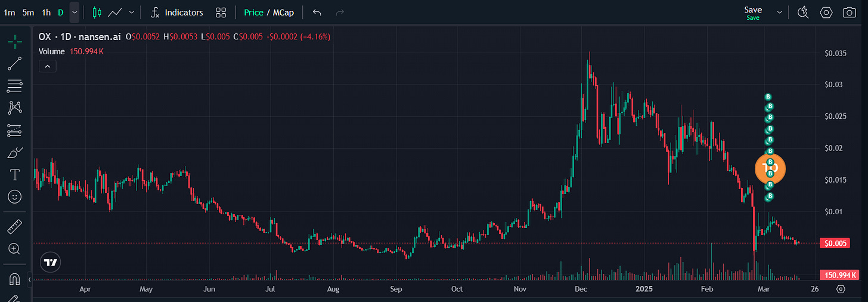Viewport: 868px width, 302px height.
Task: Undo the last chart action
Action: click(x=317, y=12)
